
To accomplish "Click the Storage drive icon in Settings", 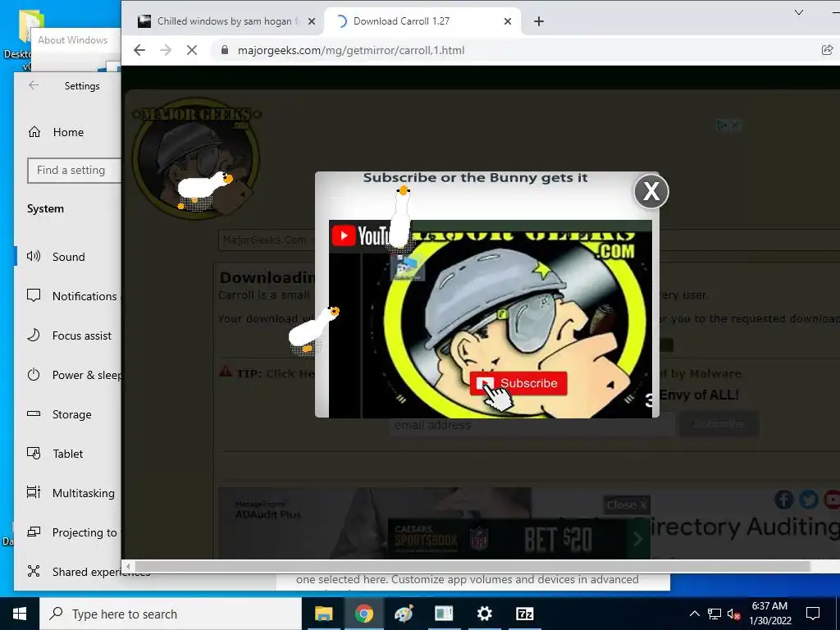I will click(x=34, y=413).
